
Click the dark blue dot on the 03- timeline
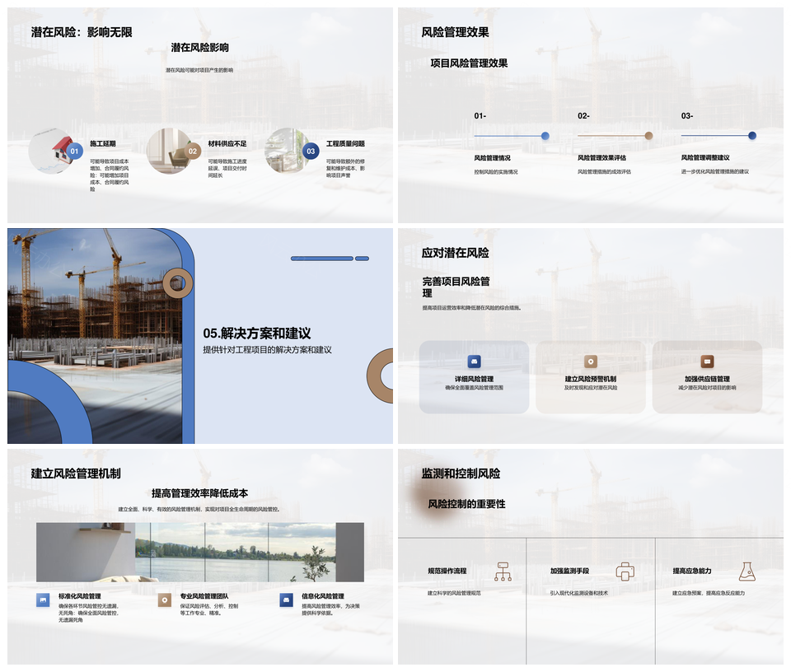pos(752,136)
